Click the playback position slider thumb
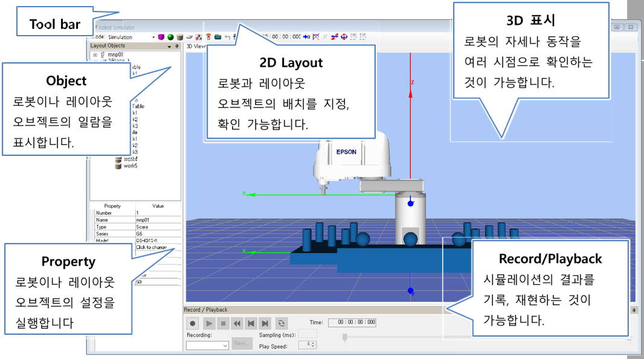This screenshot has height=359, width=644. pyautogui.click(x=345, y=337)
